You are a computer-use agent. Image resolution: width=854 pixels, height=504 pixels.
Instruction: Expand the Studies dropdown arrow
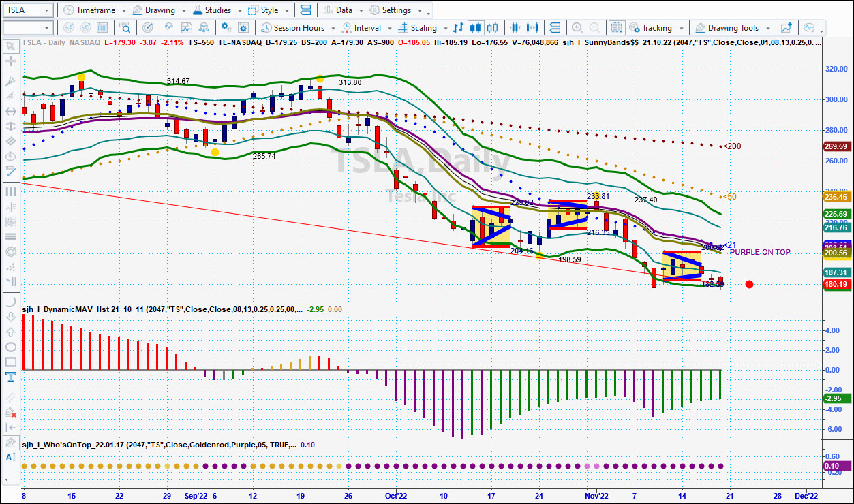(x=239, y=11)
